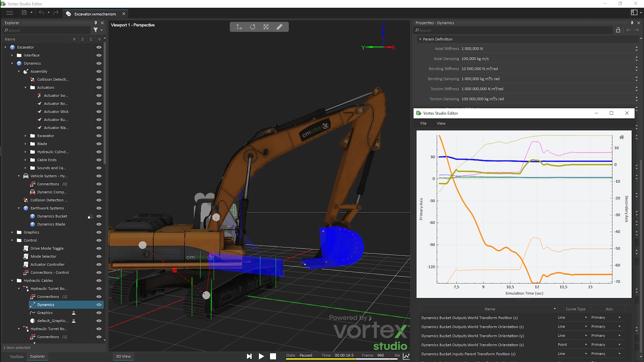Click the Stop button in the playback controls

pyautogui.click(x=273, y=356)
